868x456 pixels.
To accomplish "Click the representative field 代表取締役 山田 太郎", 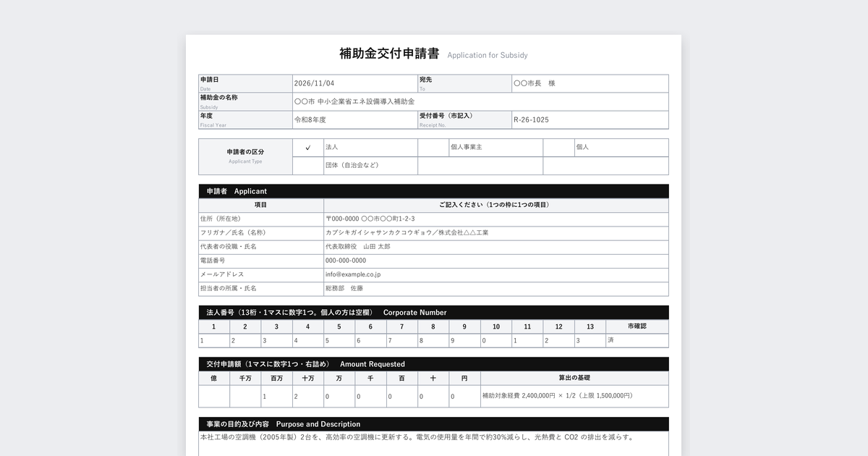I will tap(496, 247).
